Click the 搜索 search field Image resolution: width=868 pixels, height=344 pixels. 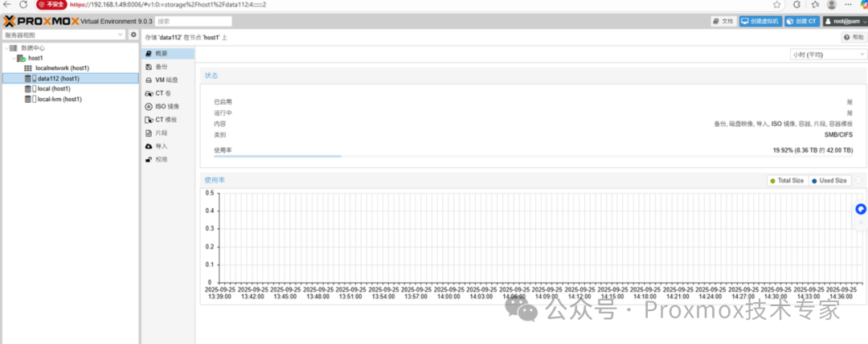click(193, 21)
